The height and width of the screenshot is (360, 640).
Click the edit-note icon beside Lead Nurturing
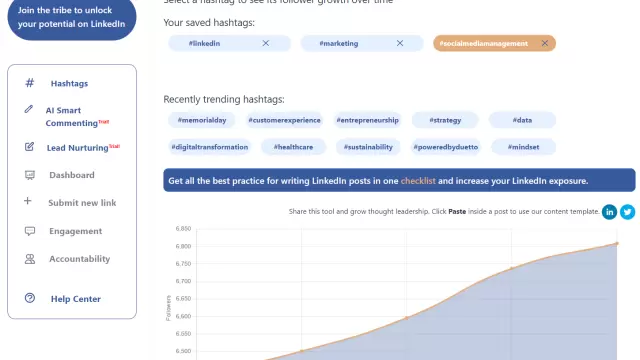point(29,147)
